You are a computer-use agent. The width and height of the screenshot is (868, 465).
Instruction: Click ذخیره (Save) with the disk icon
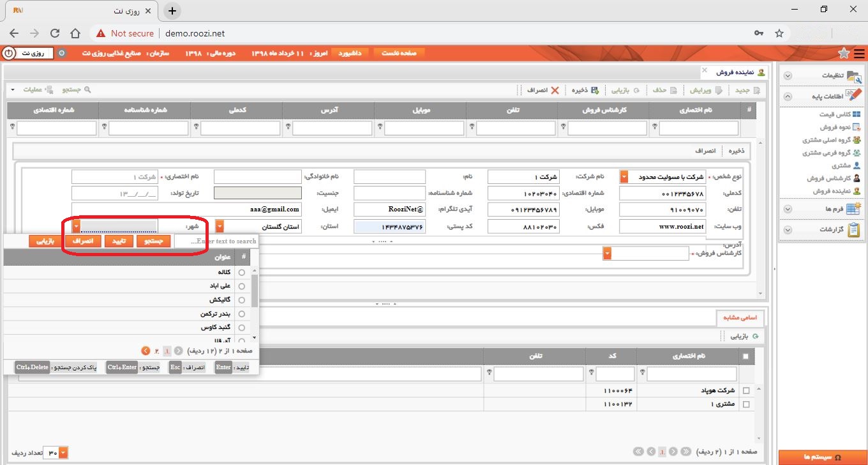(585, 90)
